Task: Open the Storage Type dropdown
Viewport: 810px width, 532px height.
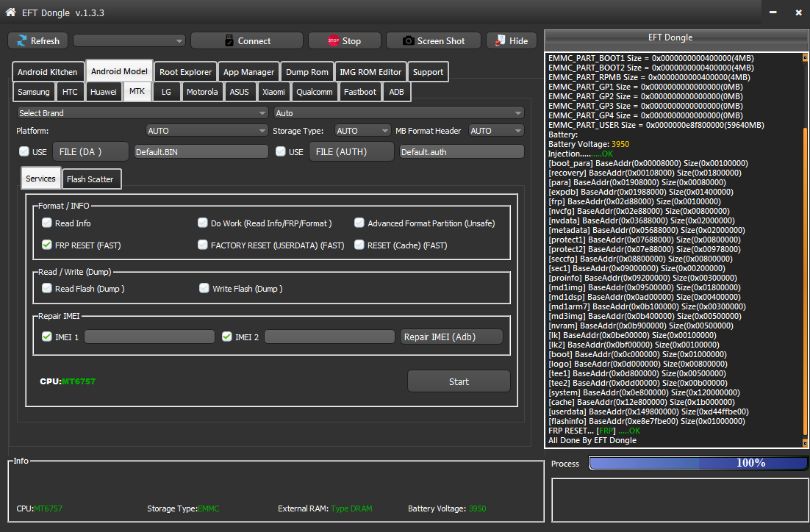Action: 362,131
